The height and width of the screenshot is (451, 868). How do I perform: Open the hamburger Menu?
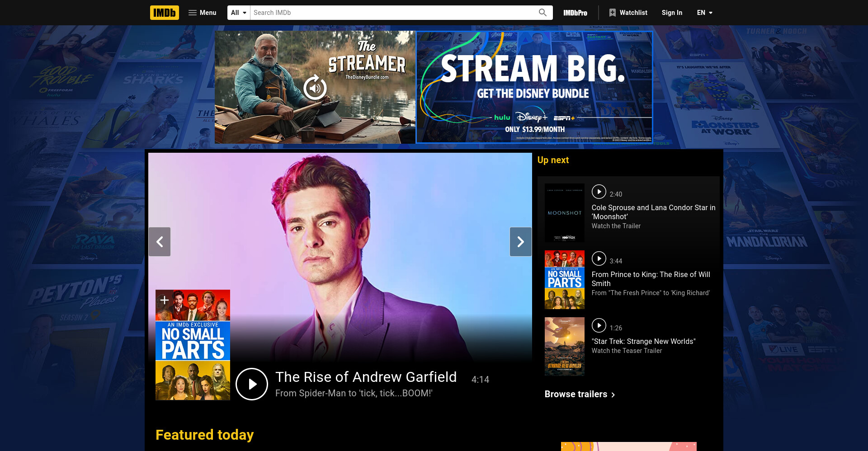202,13
